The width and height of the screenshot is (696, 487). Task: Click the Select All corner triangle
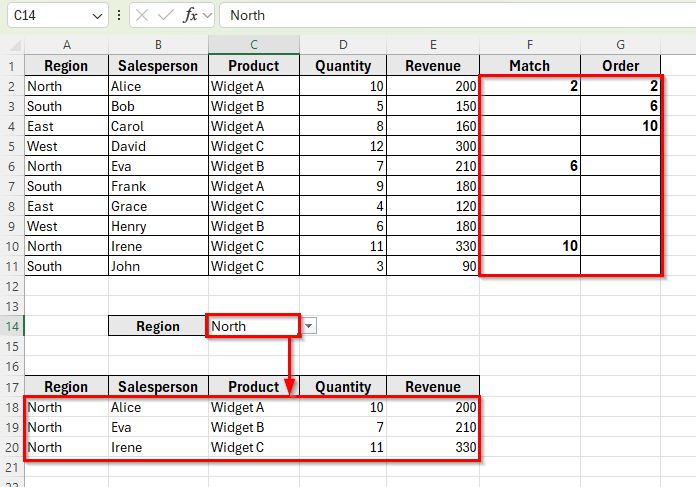pyautogui.click(x=16, y=45)
